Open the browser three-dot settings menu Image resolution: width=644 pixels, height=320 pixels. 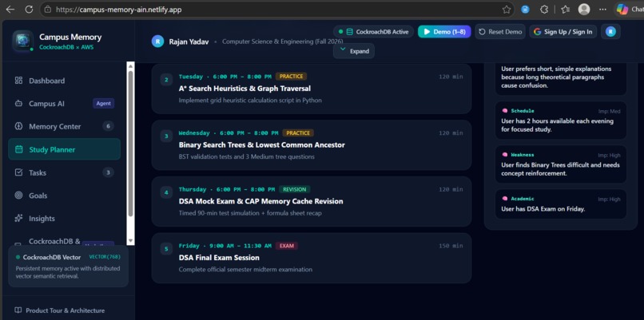[602, 10]
